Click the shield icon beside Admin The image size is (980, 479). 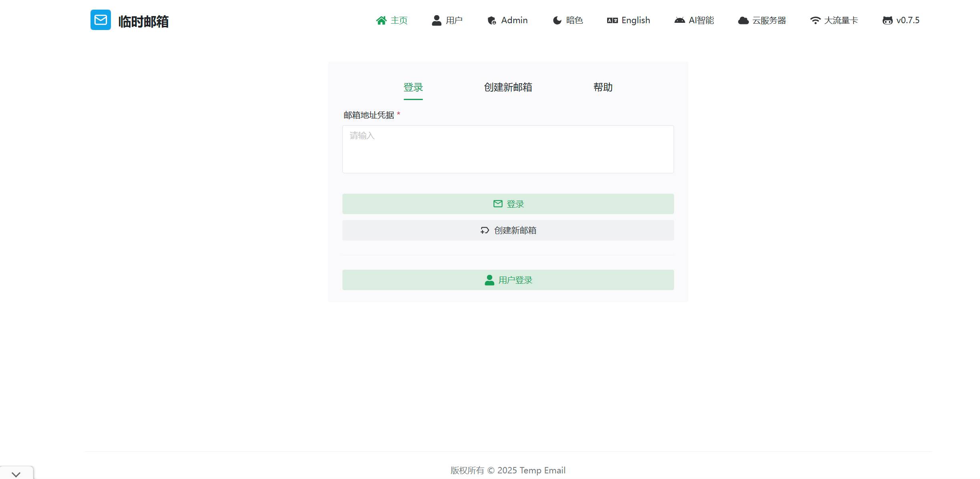click(x=492, y=20)
